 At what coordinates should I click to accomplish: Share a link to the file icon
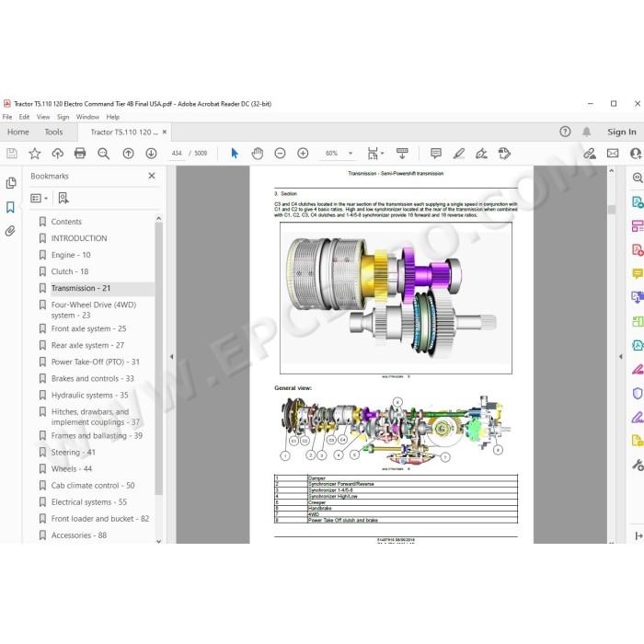[590, 154]
